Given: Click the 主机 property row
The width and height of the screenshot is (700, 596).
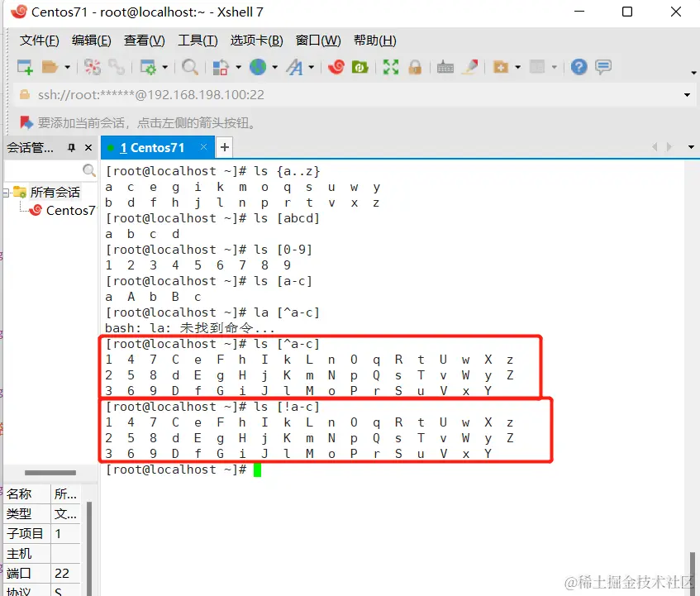Looking at the screenshot, I should coord(42,554).
